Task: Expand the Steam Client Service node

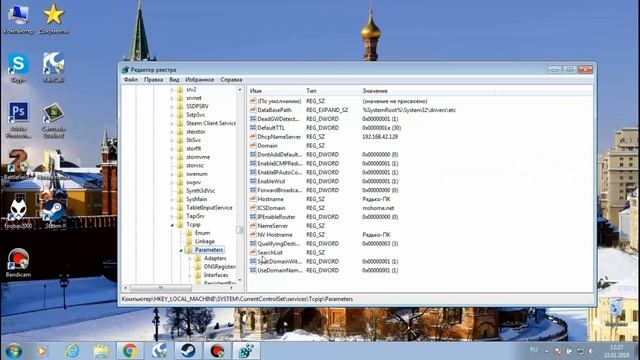Action: point(172,123)
